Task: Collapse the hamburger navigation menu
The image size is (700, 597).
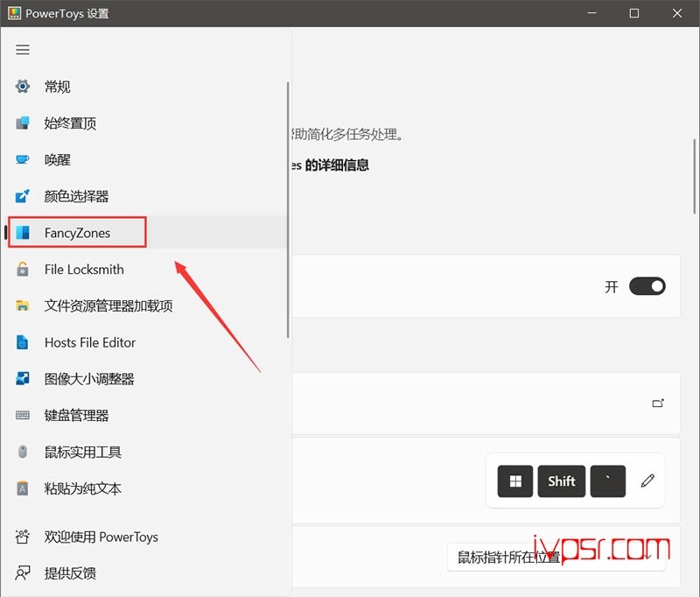Action: (x=23, y=50)
